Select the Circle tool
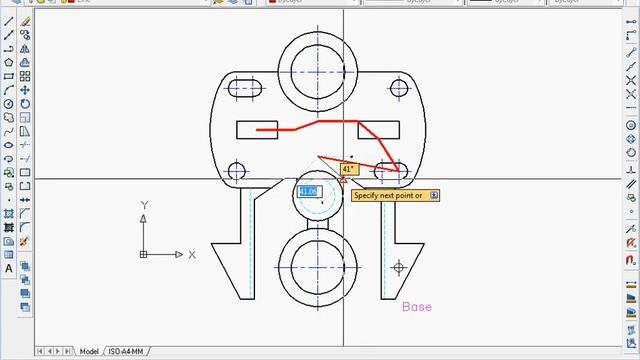 click(9, 104)
